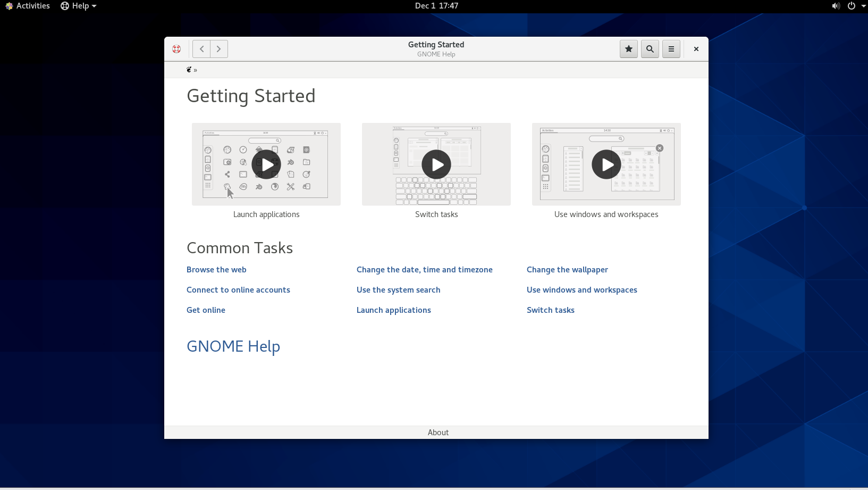Follow the Change the wallpaper link
The height and width of the screenshot is (490, 868).
[567, 270]
